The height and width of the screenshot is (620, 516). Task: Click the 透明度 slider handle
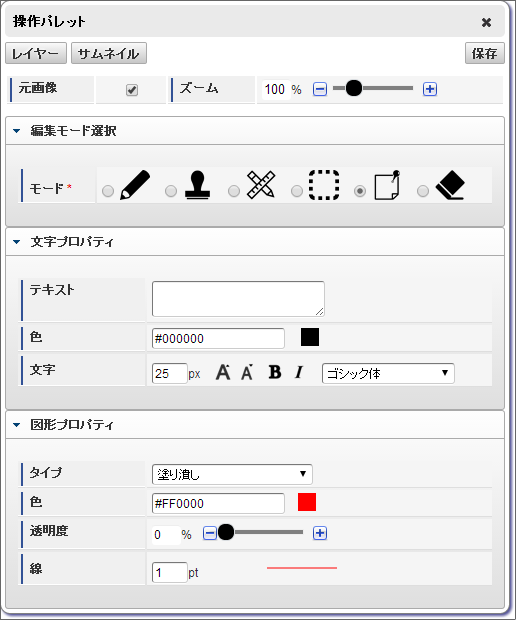click(226, 532)
